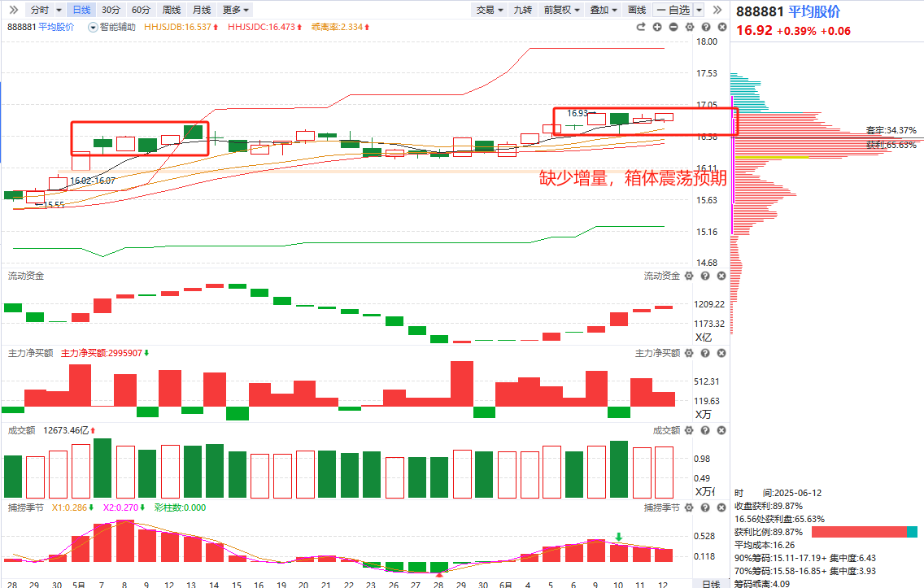Close the 主力净买额 indicator panel
Image resolution: width=924 pixels, height=588 pixels.
pyautogui.click(x=721, y=353)
